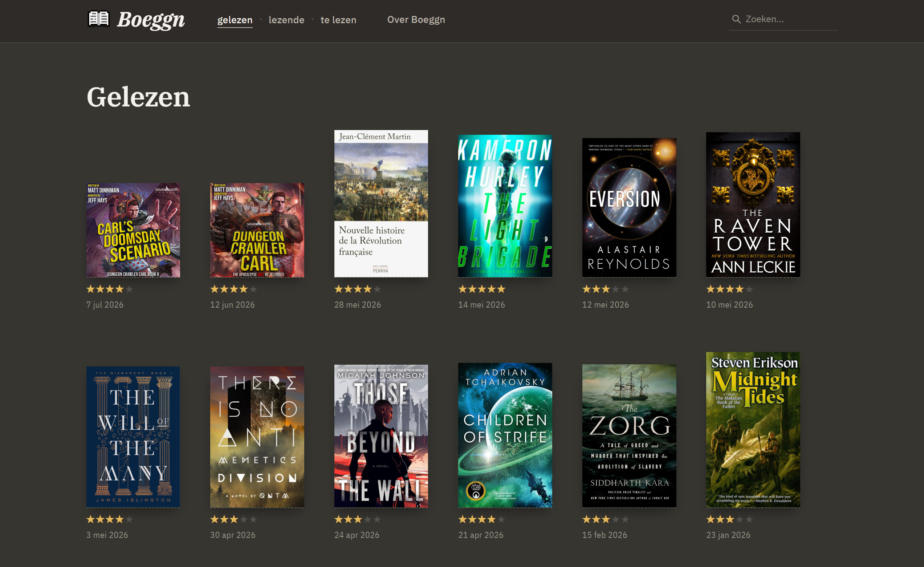Click star rating under Eversion
This screenshot has height=567, width=924.
[x=606, y=289]
